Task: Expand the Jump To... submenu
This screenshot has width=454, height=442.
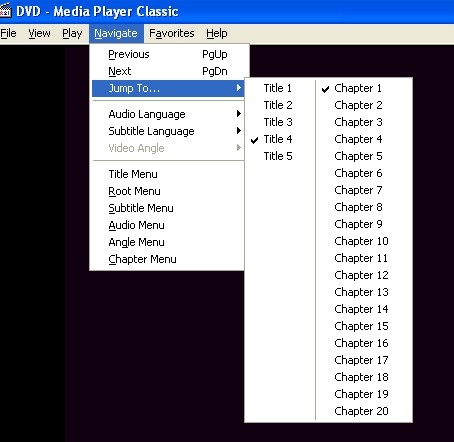Action: (x=168, y=88)
